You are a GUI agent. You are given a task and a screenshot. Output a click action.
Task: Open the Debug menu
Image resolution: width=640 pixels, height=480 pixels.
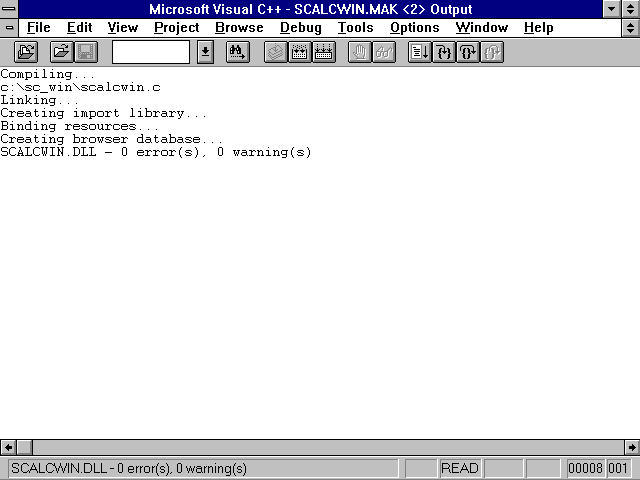(300, 28)
